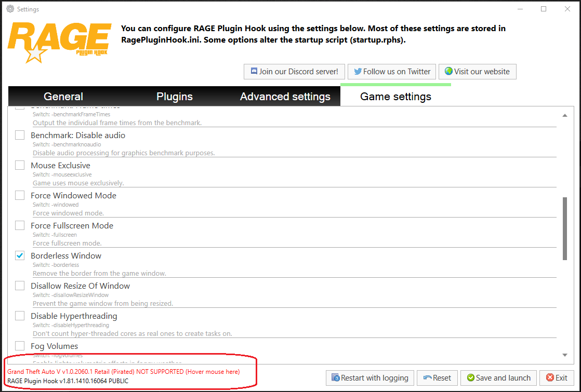
Task: Click the scrollbar up arrow
Action: (x=565, y=115)
